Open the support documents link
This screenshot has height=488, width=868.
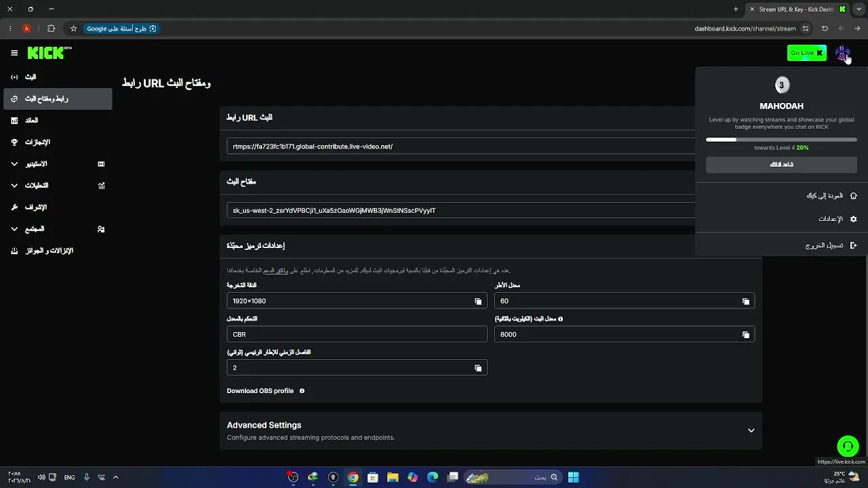click(276, 270)
